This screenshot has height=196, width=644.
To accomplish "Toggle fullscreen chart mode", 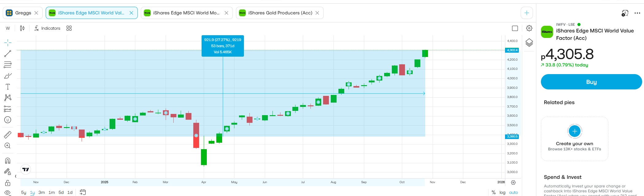I will point(515,28).
